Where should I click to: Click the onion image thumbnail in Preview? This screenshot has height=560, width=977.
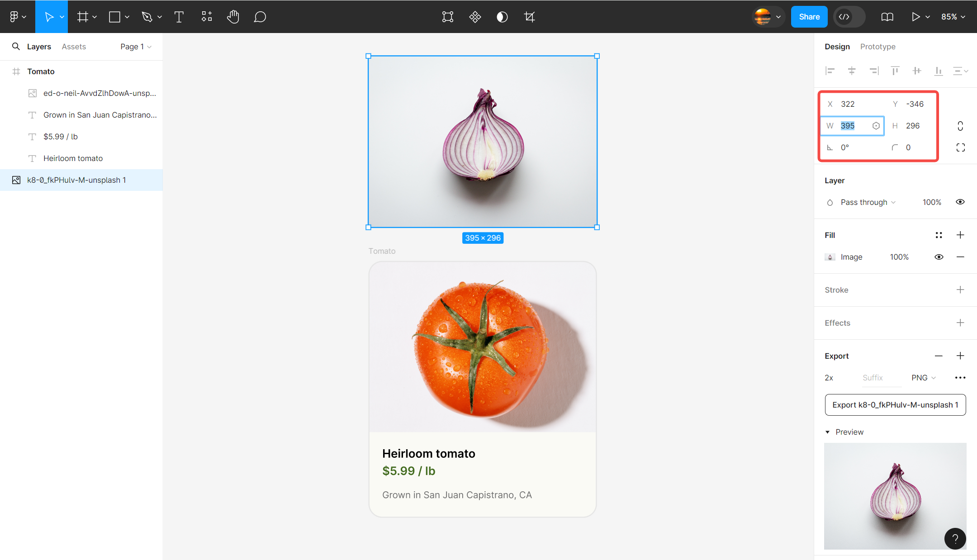895,495
